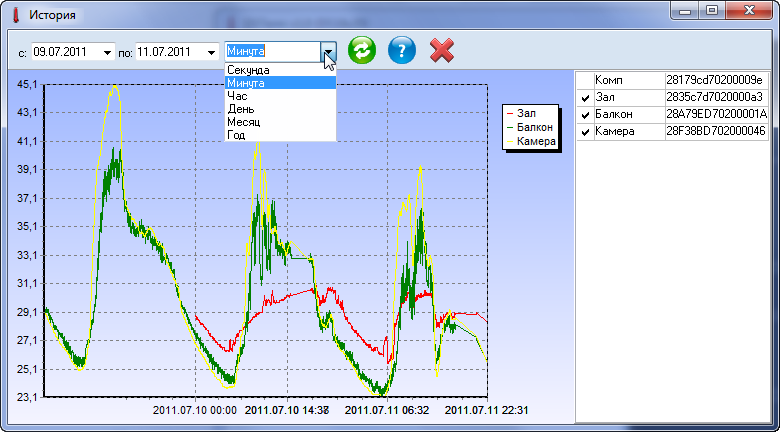
Task: Click the Зал name in sensor table
Action: [x=603, y=98]
